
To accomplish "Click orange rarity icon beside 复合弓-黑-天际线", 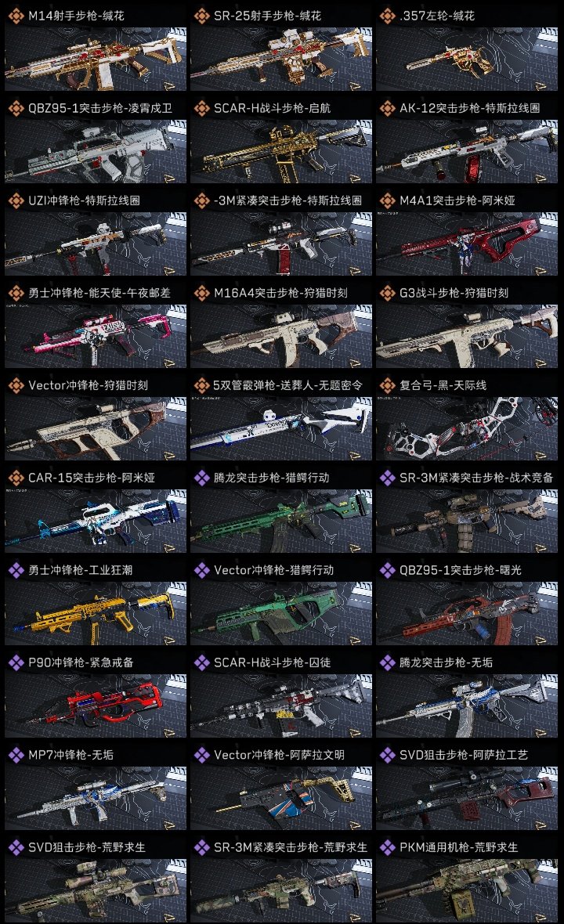I will [x=387, y=385].
